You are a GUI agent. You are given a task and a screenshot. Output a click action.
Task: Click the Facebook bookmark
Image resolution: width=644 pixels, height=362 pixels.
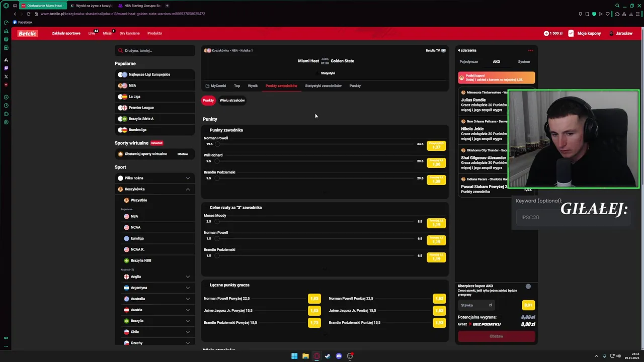[x=23, y=22]
